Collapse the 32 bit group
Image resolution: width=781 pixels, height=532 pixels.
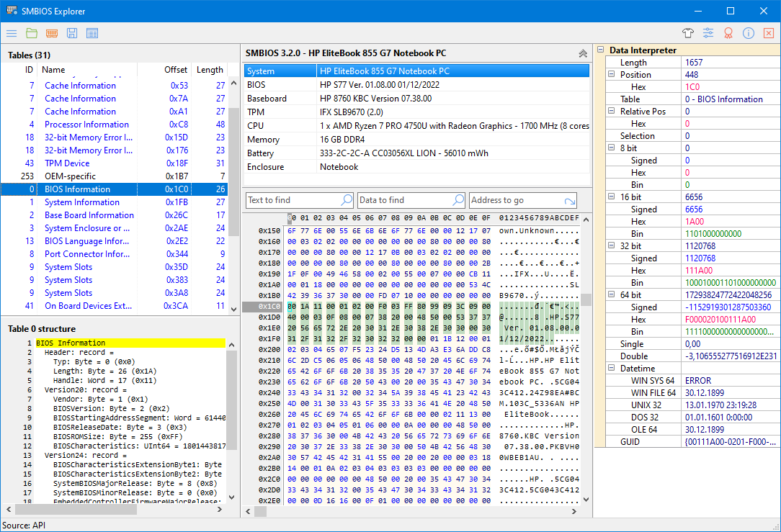[611, 245]
